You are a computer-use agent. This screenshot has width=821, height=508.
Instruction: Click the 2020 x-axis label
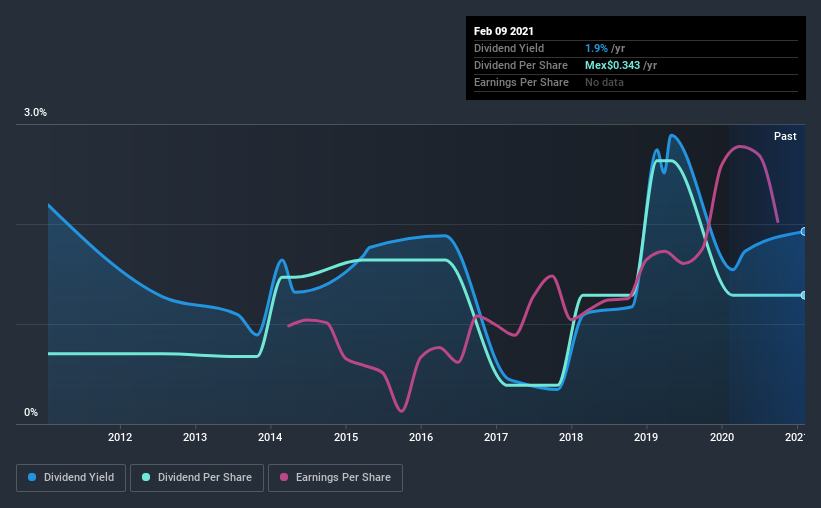[x=722, y=437]
